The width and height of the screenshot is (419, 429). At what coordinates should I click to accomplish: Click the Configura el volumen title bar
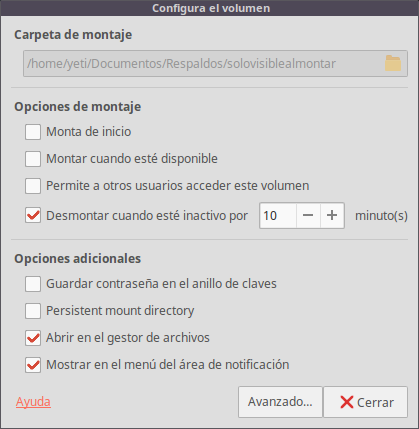click(209, 8)
